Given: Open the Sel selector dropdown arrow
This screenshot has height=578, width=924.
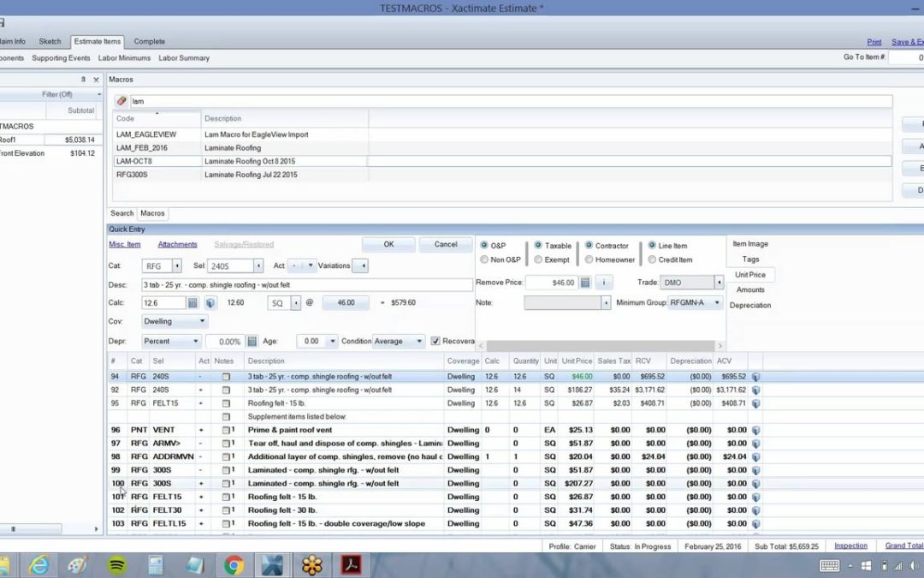Looking at the screenshot, I should (x=258, y=266).
